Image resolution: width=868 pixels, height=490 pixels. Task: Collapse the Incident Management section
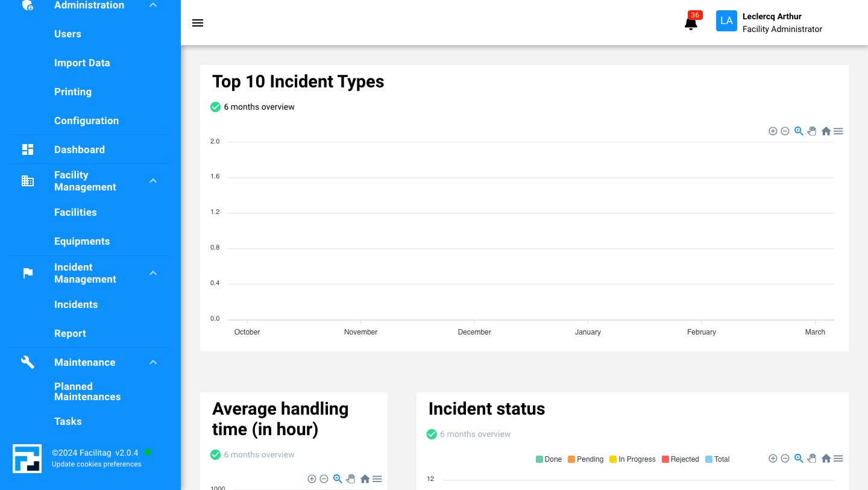153,273
